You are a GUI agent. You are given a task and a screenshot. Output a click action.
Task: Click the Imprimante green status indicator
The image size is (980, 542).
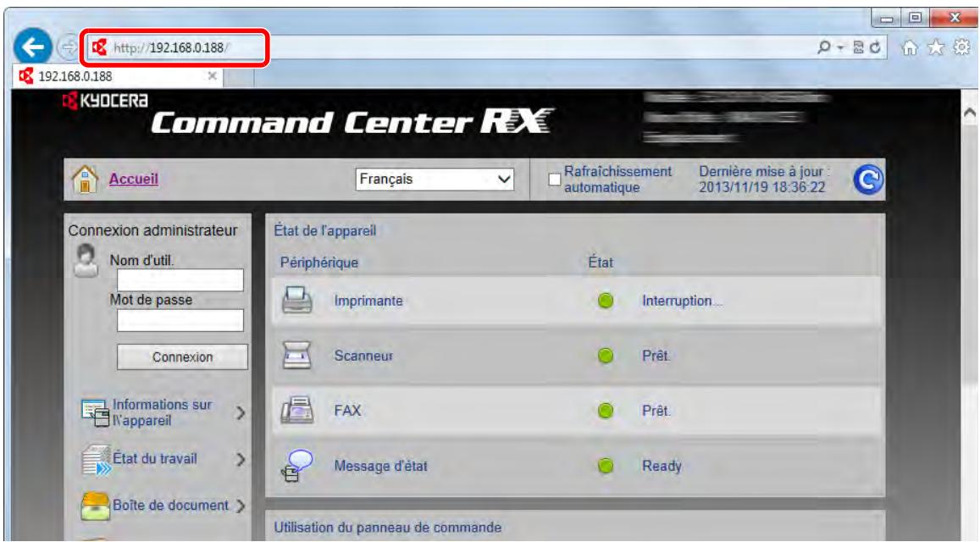click(605, 301)
